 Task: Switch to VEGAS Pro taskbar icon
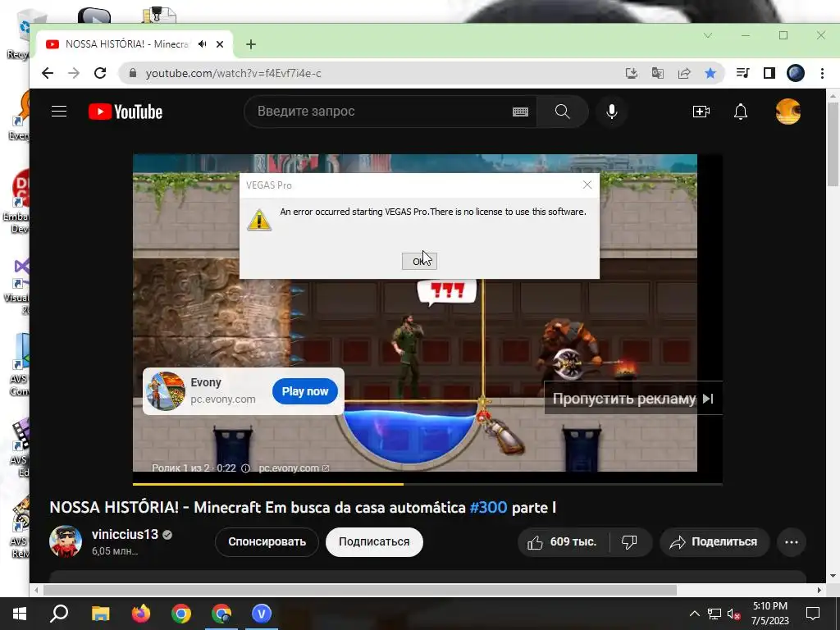point(262,614)
